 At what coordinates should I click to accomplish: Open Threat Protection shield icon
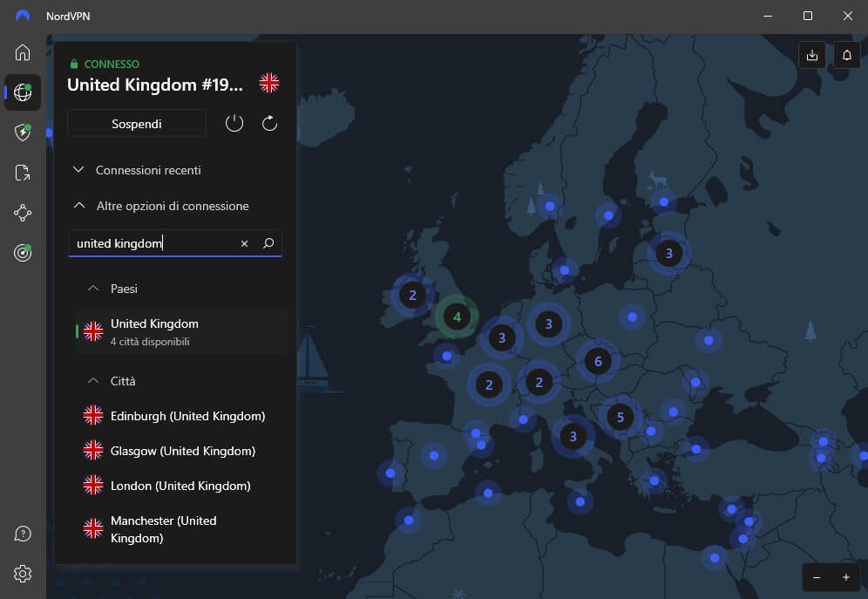click(x=23, y=133)
